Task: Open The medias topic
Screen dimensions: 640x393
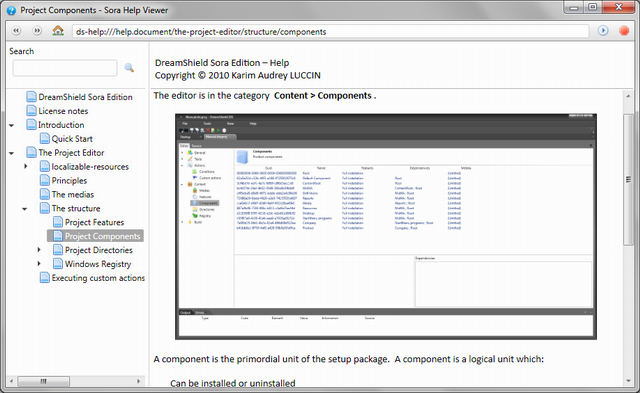Action: (73, 194)
